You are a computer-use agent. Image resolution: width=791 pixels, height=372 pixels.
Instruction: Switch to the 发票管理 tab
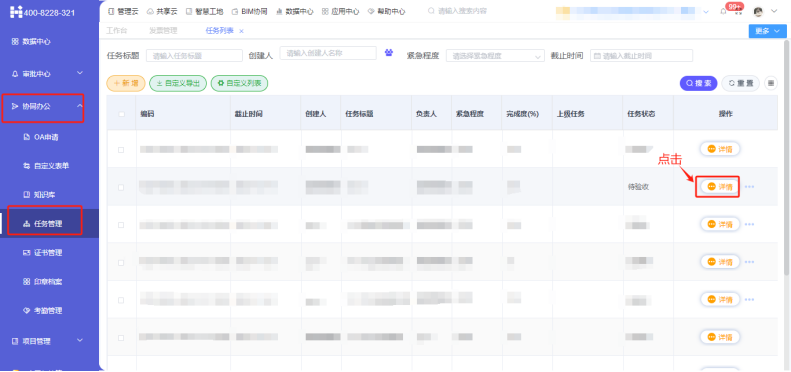coord(163,31)
